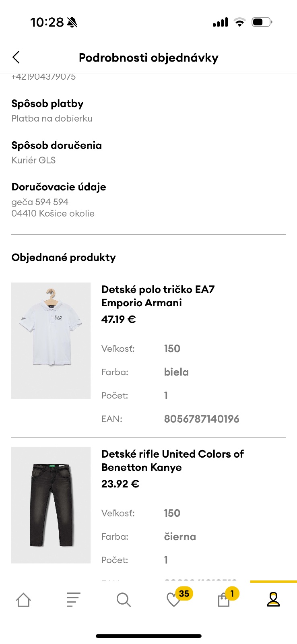
Task: Open white EA7 polo shirt thumbnail
Action: coord(51,341)
